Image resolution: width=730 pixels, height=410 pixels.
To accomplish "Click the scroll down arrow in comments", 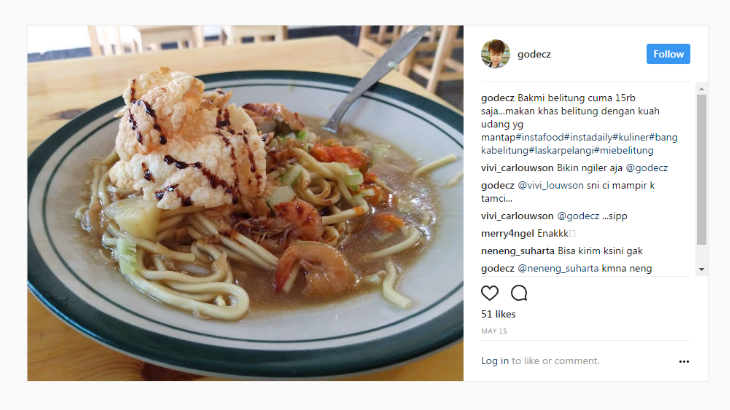I will (701, 269).
